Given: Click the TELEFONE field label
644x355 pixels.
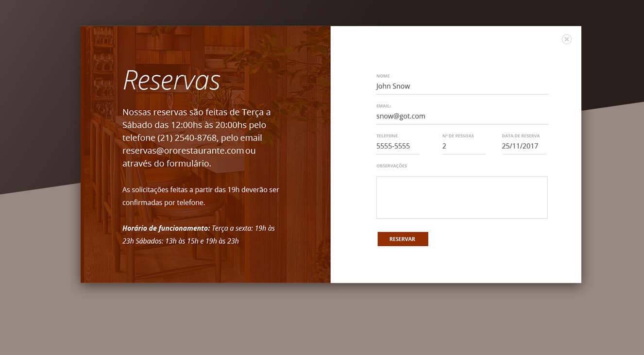Looking at the screenshot, I should 387,136.
